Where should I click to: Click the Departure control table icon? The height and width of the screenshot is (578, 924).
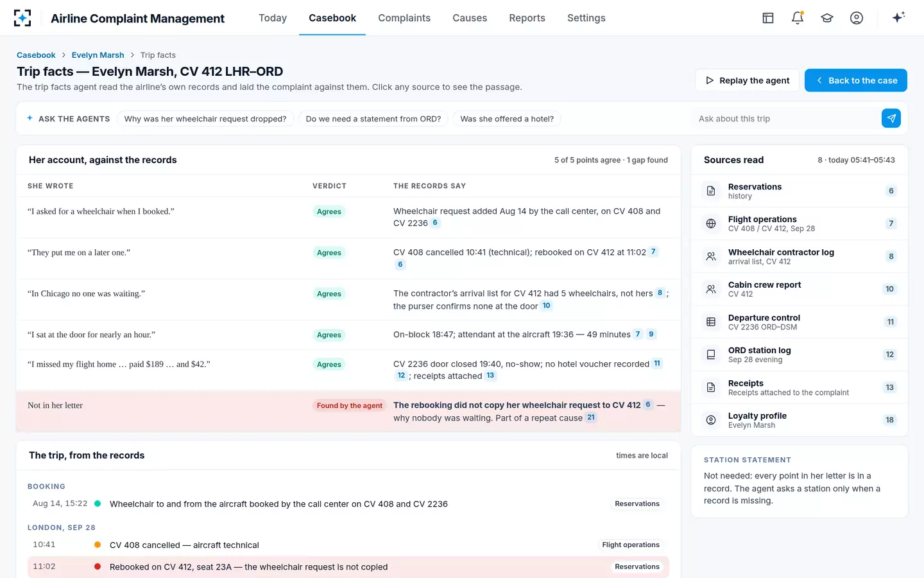(x=711, y=322)
